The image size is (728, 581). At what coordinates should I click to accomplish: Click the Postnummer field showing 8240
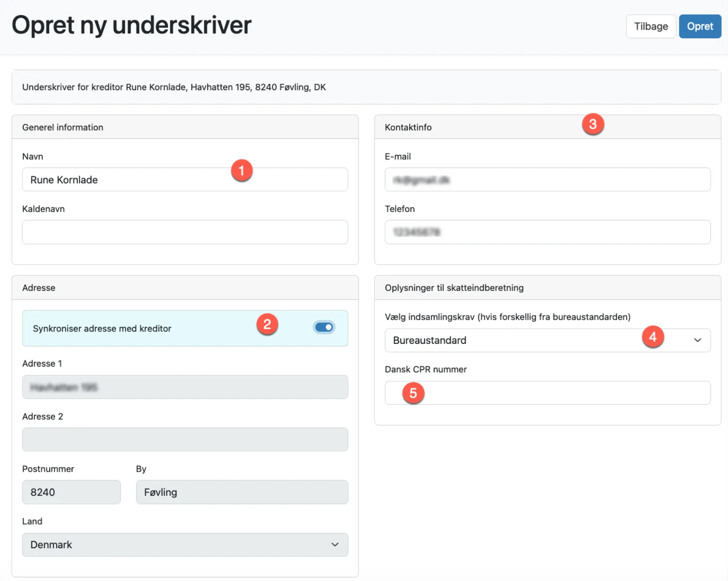(x=72, y=492)
